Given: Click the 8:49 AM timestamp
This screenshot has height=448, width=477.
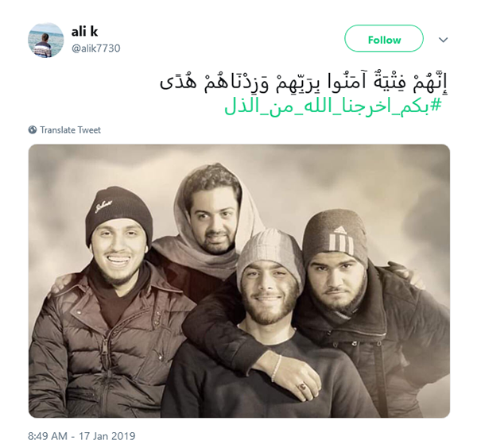Looking at the screenshot, I should 48,436.
